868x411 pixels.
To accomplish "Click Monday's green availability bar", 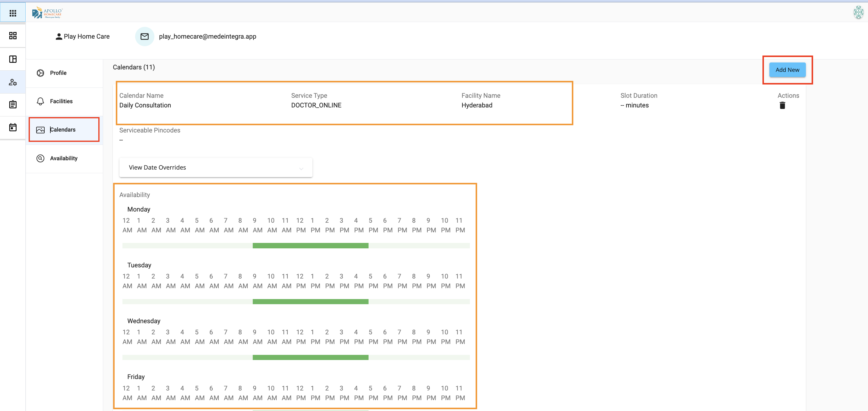I will pos(310,246).
